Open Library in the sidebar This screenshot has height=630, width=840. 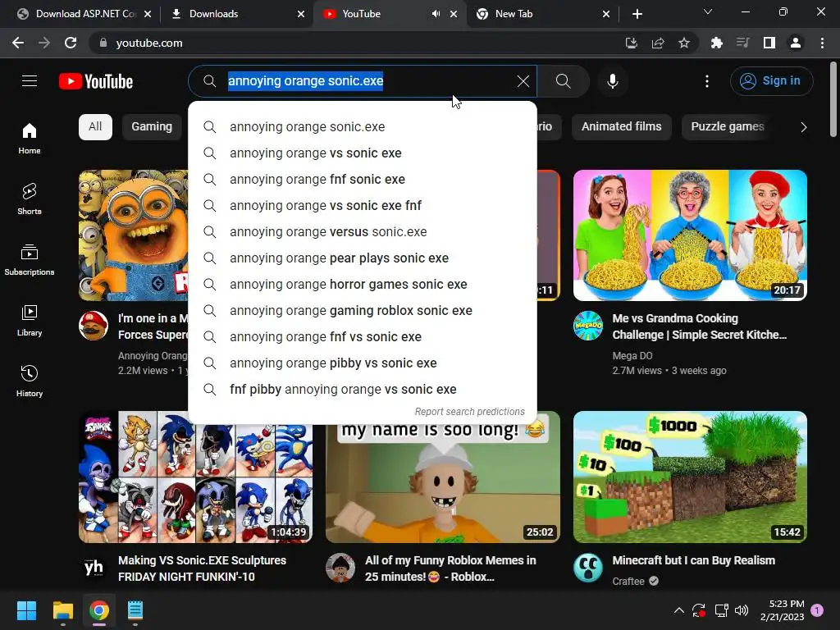pos(30,321)
